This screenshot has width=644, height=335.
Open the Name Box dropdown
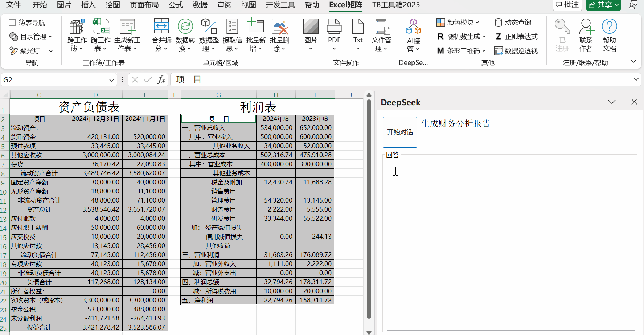(111, 79)
